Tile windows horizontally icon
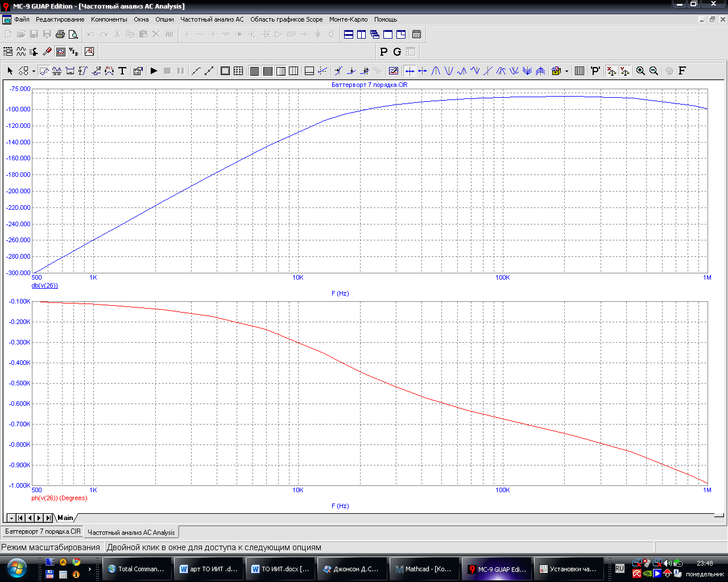This screenshot has width=728, height=582. [349, 34]
